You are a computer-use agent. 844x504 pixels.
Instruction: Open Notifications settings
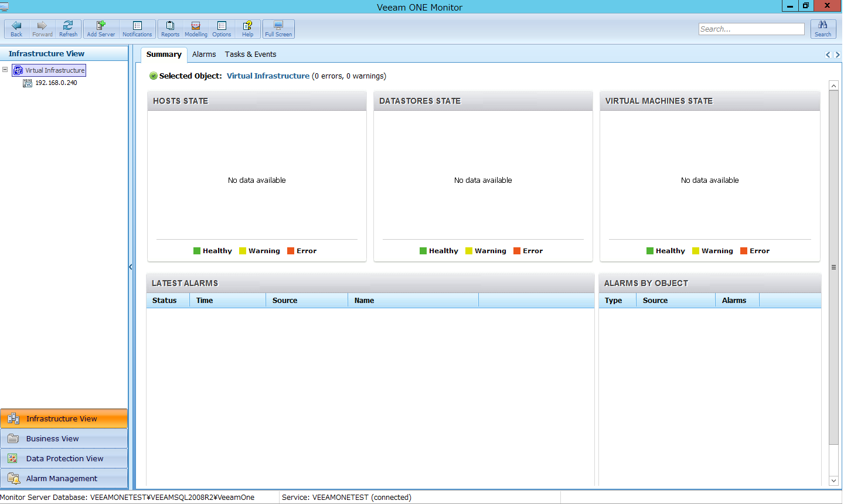[137, 29]
